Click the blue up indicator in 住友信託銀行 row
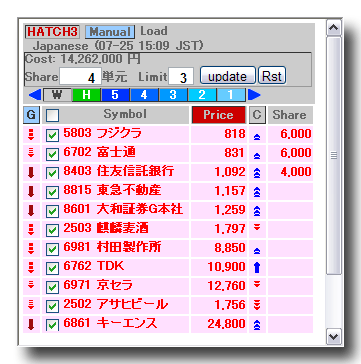The height and width of the screenshot is (364, 361). point(257,173)
